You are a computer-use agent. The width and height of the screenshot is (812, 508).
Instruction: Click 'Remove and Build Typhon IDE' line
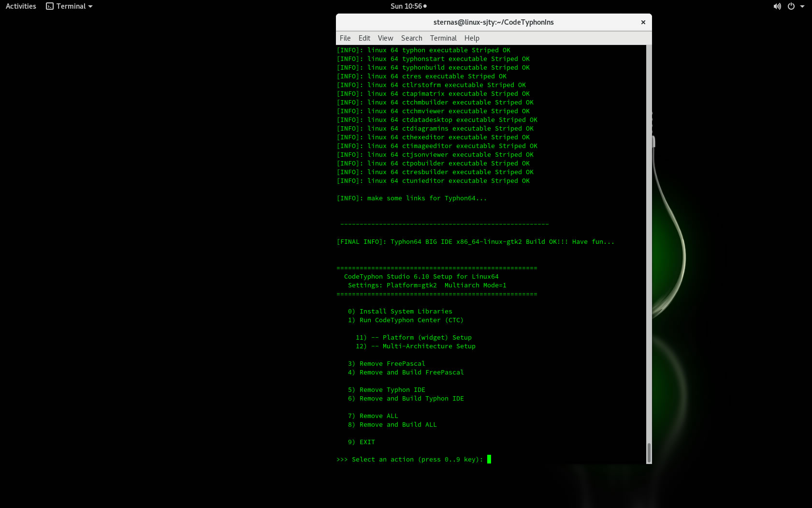(x=406, y=399)
